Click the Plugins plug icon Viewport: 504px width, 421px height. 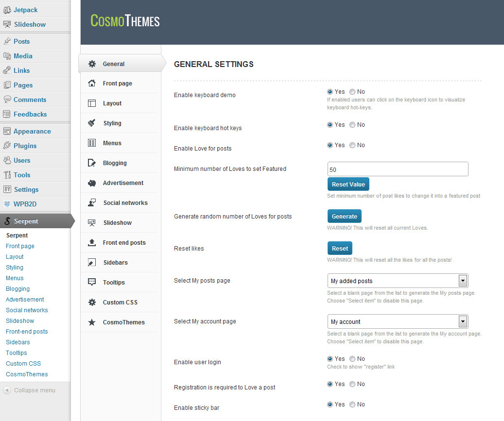[x=7, y=146]
